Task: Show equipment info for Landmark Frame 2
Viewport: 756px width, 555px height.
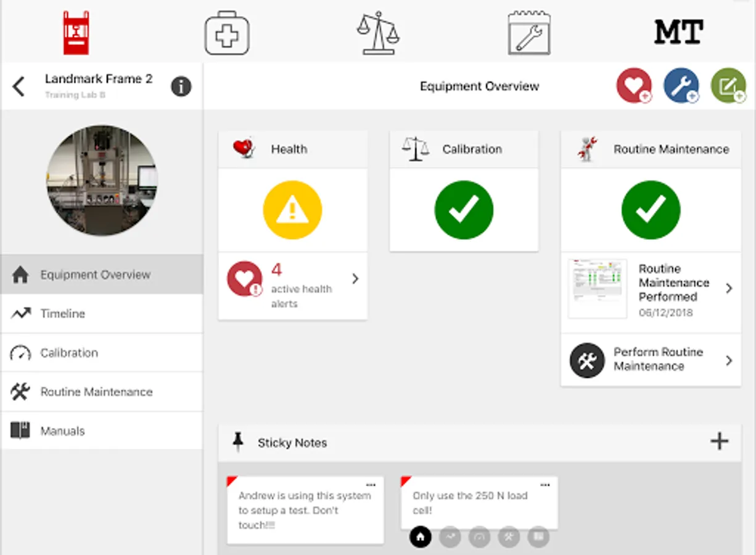Action: click(181, 86)
